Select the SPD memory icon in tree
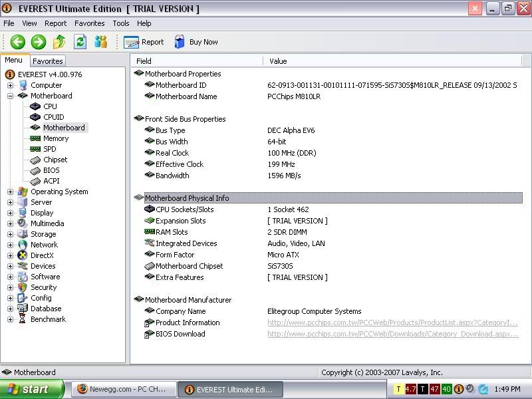Image resolution: width=532 pixels, height=399 pixels. pyautogui.click(x=35, y=149)
